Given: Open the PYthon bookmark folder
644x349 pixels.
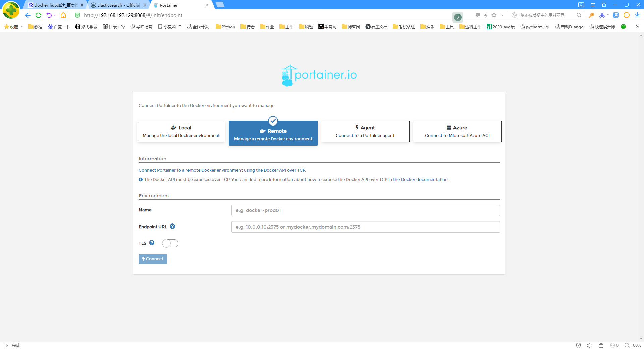Looking at the screenshot, I should pos(225,27).
